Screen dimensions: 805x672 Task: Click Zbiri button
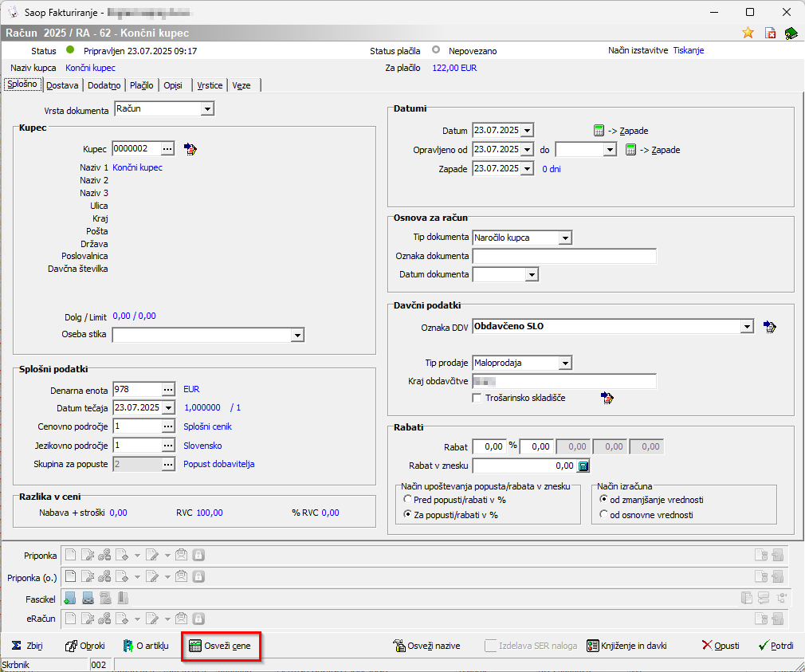pos(27,646)
